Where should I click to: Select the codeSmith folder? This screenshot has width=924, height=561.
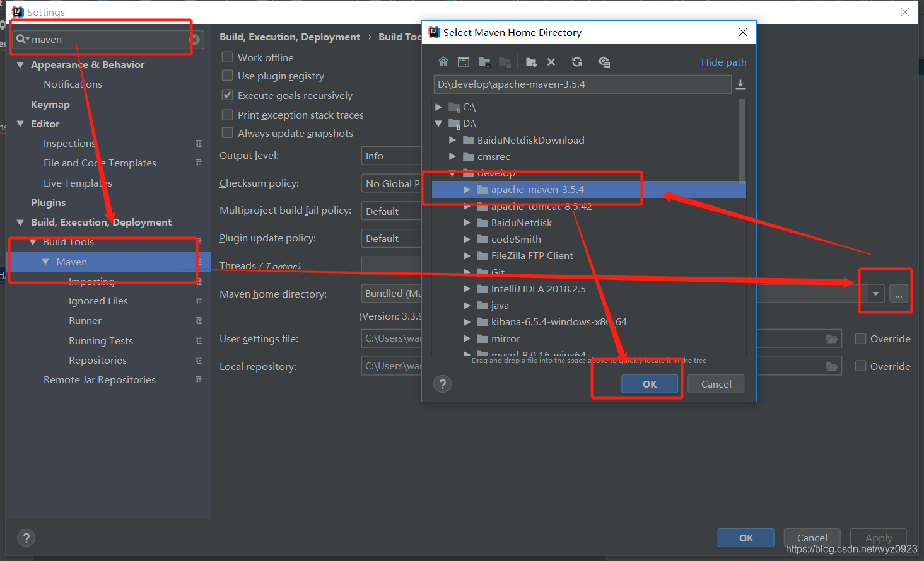pos(516,240)
